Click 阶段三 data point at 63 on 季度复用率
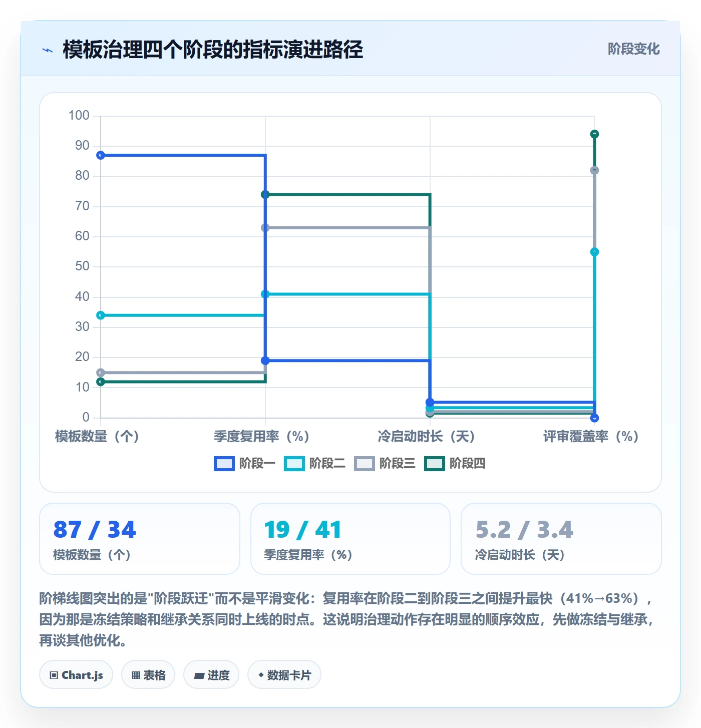The height and width of the screenshot is (728, 701). pyautogui.click(x=265, y=228)
